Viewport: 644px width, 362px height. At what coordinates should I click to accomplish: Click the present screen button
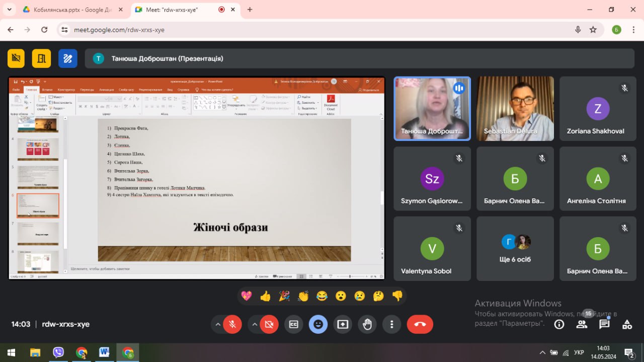point(343,324)
